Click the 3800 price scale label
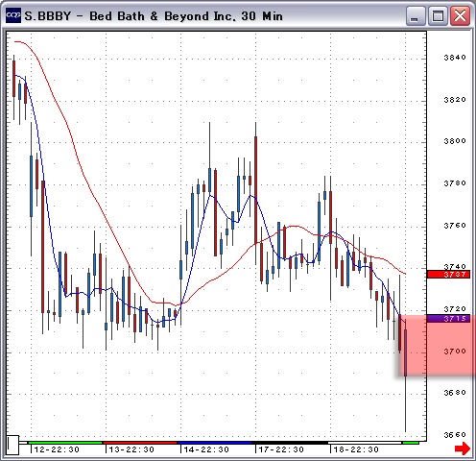 tap(455, 141)
